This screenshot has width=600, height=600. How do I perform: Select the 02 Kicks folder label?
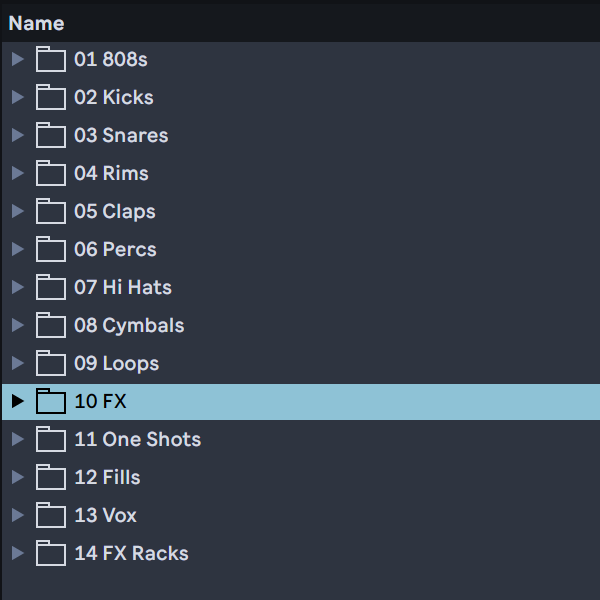113,98
